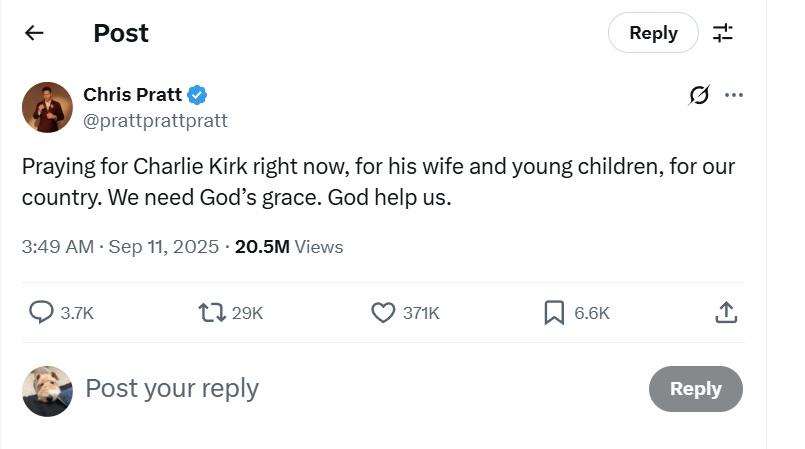Click the comment bubble reply icon

pos(41,313)
